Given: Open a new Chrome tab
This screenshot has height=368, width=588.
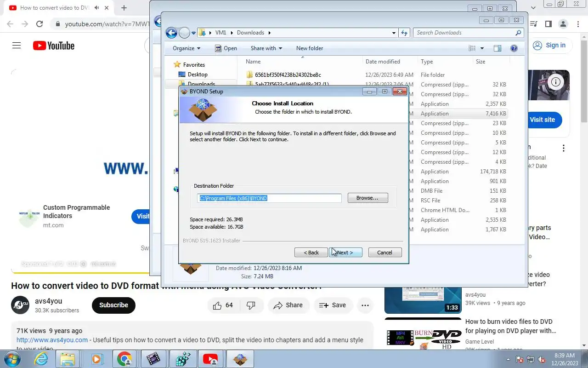Looking at the screenshot, I should 124,8.
